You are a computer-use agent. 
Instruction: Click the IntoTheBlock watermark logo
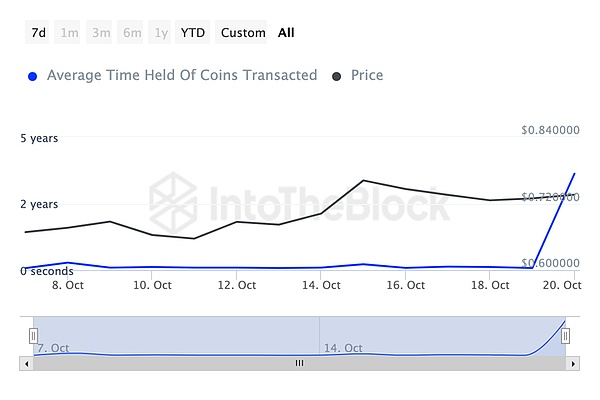pos(173,203)
